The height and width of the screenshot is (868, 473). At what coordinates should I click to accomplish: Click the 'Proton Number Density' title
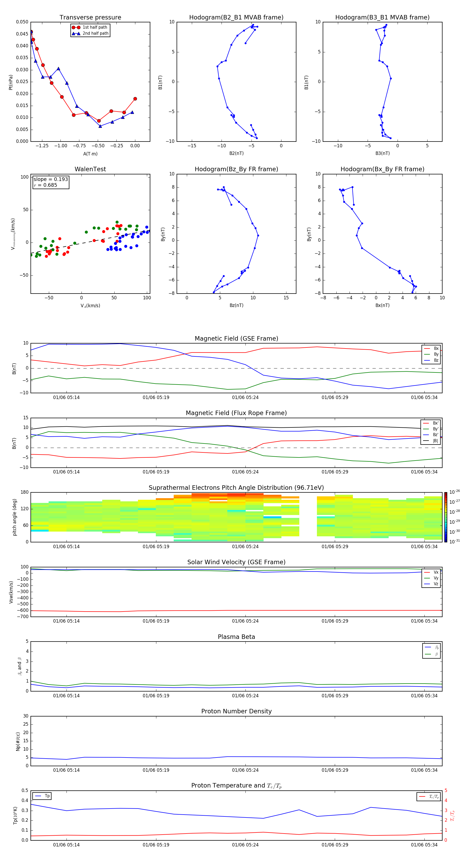pos(236,711)
